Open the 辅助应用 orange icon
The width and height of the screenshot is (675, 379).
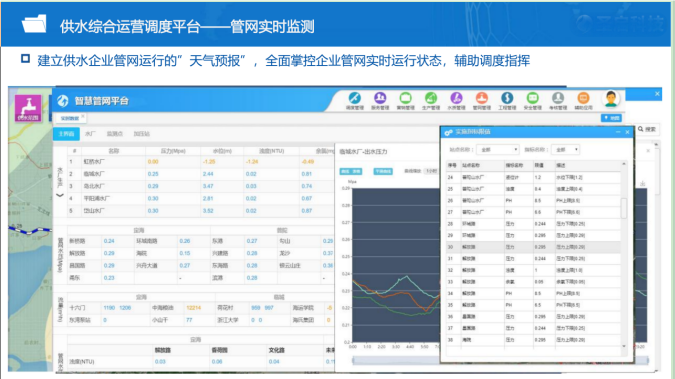(583, 99)
